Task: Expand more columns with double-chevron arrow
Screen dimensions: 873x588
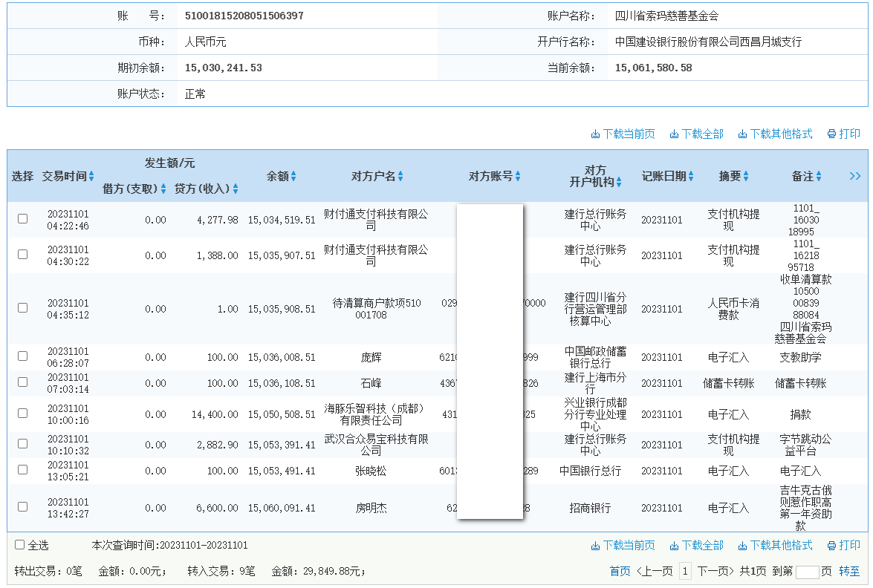Action: click(x=854, y=177)
